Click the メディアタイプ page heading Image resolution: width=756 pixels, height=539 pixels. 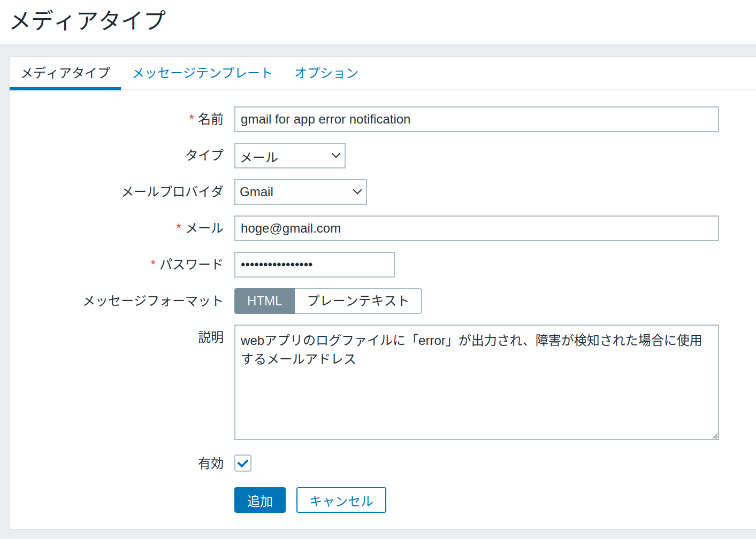(89, 20)
